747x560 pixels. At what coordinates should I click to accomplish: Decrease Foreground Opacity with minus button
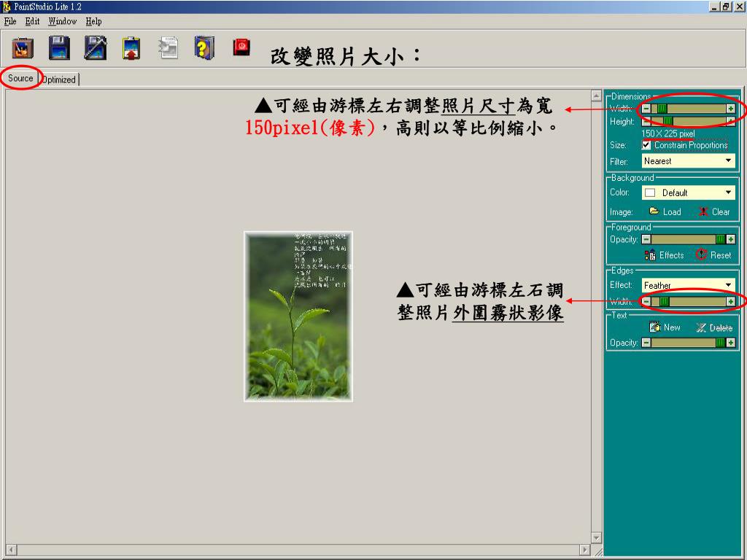tap(646, 239)
